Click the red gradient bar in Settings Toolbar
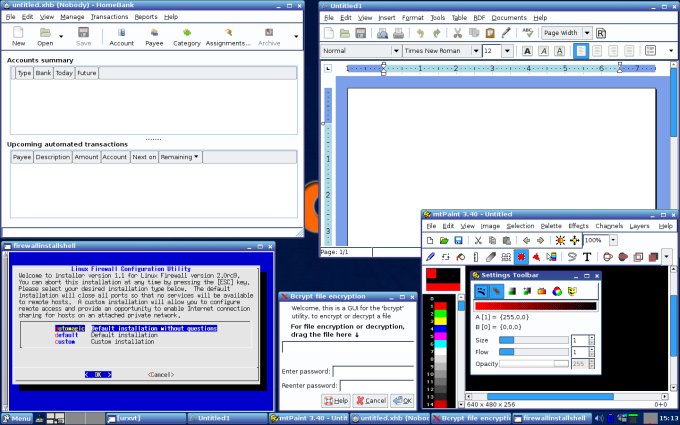Image resolution: width=680 pixels, height=425 pixels. (x=535, y=306)
